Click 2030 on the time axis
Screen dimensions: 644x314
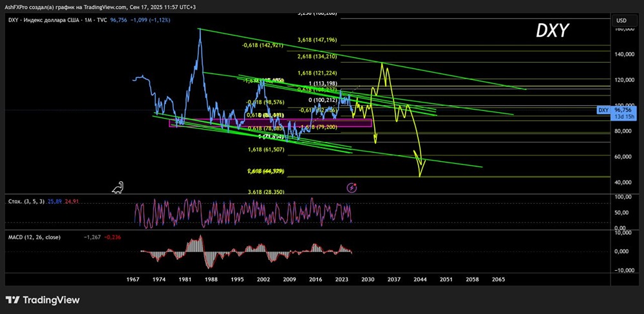click(x=368, y=279)
